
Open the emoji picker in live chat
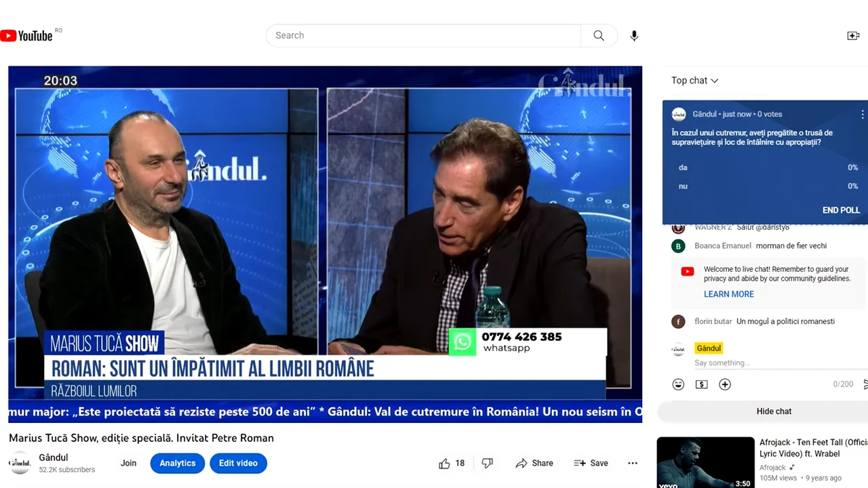(x=678, y=384)
